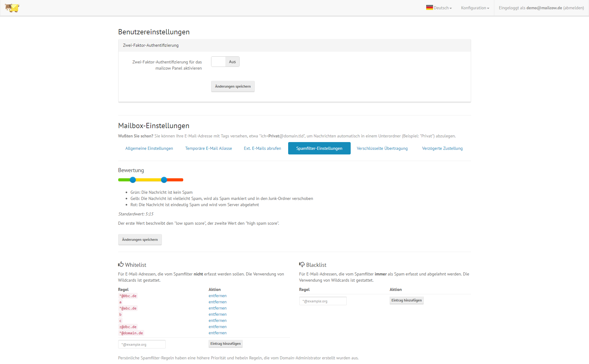Click the whitelist rule input field
The image size is (589, 364).
[x=142, y=344]
